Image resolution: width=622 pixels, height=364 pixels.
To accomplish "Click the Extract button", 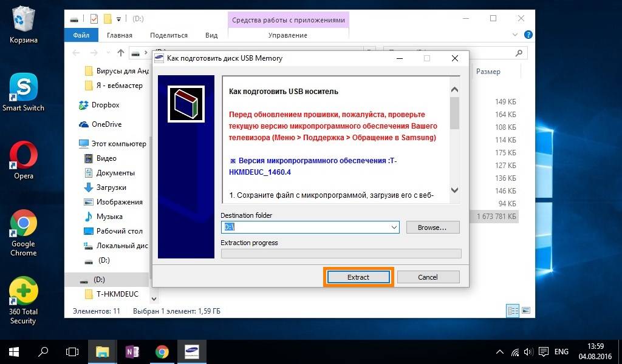I will 358,277.
